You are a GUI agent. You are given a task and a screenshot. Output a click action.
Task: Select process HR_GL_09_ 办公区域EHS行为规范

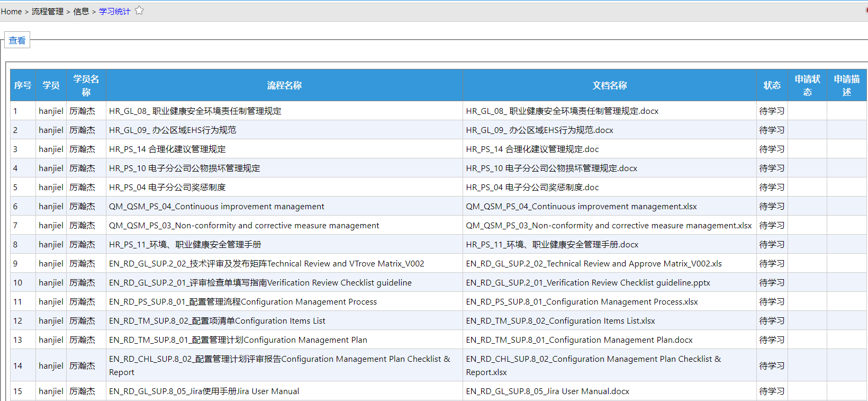click(x=173, y=130)
